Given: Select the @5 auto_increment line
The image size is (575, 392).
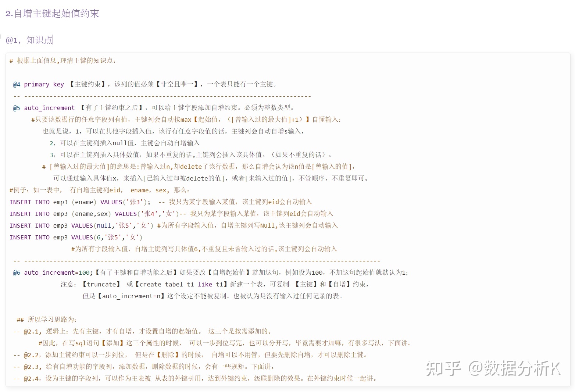Looking at the screenshot, I should point(153,108).
